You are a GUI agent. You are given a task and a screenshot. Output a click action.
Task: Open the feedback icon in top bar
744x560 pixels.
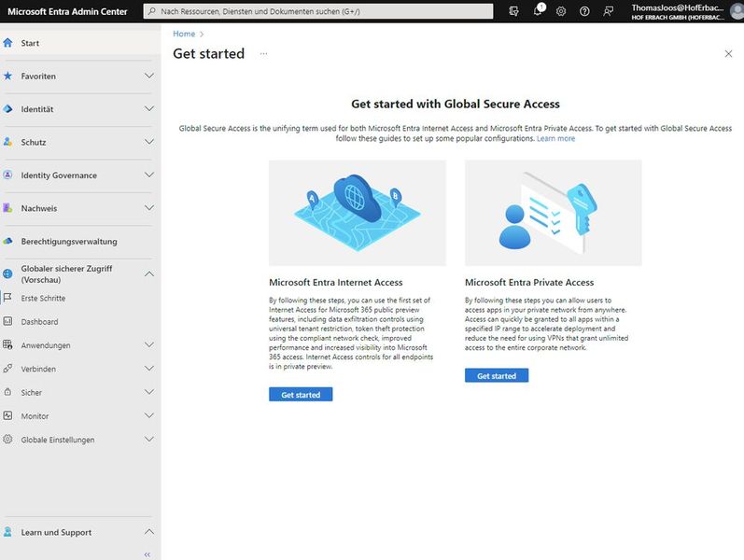point(608,11)
